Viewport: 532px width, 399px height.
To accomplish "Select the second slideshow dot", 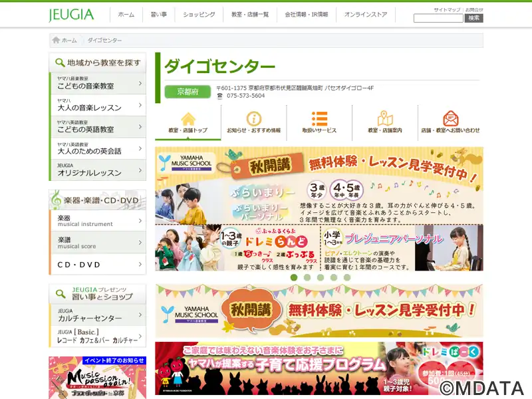I will (x=307, y=277).
